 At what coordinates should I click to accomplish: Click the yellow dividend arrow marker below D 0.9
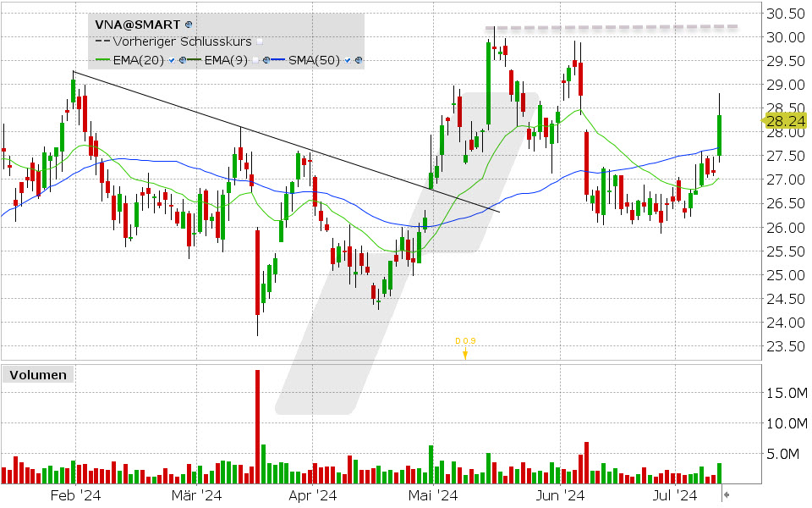465,354
